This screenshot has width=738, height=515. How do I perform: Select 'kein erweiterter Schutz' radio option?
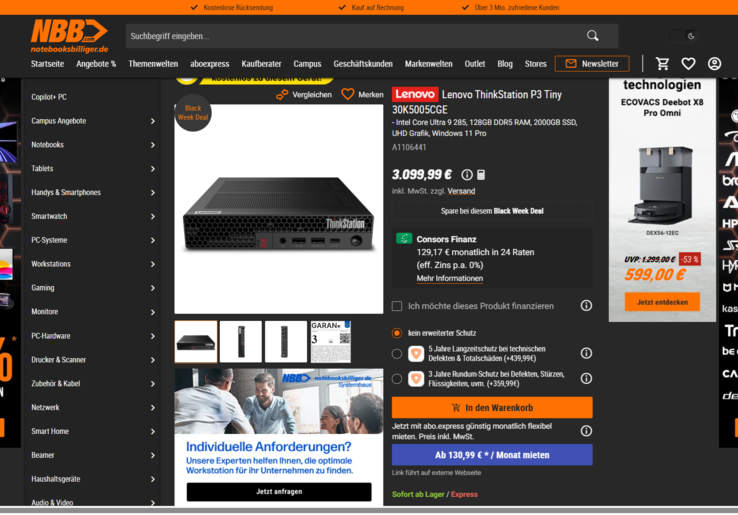click(x=397, y=333)
